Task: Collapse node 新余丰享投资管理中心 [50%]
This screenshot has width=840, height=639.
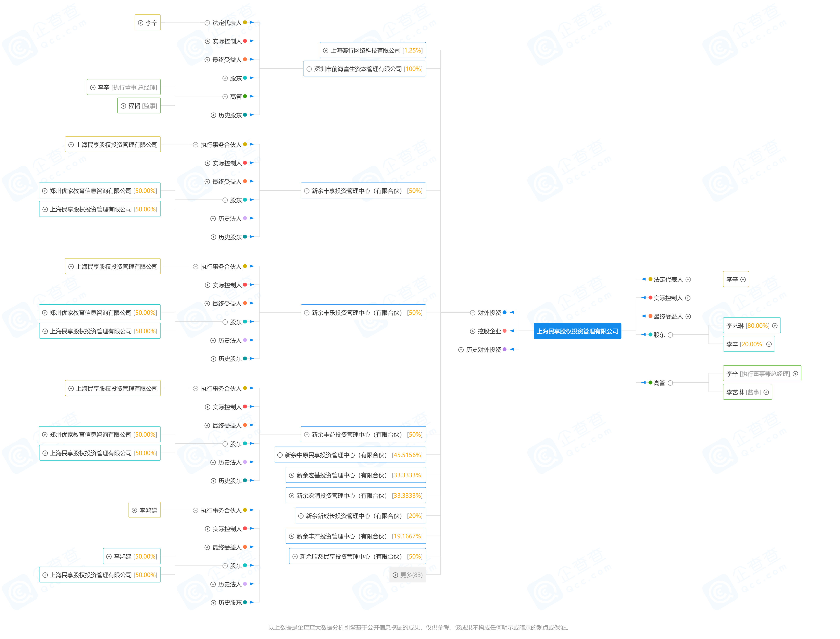Action: [306, 191]
